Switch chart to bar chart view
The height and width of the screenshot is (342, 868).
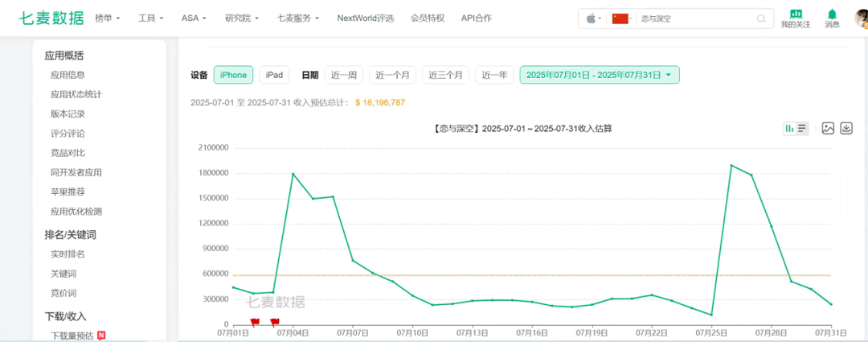point(789,129)
